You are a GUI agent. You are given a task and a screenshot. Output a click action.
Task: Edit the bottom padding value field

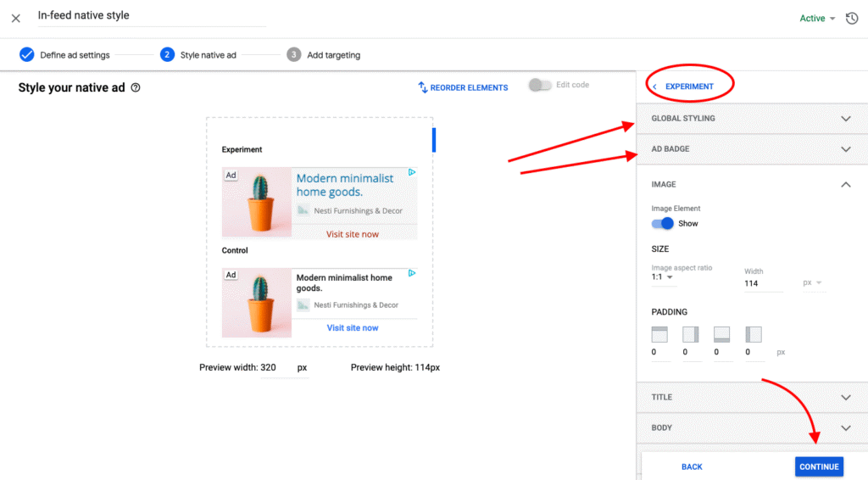click(x=723, y=352)
